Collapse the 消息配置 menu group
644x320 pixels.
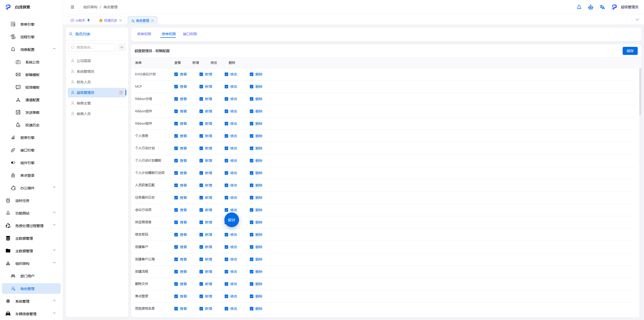(x=54, y=49)
